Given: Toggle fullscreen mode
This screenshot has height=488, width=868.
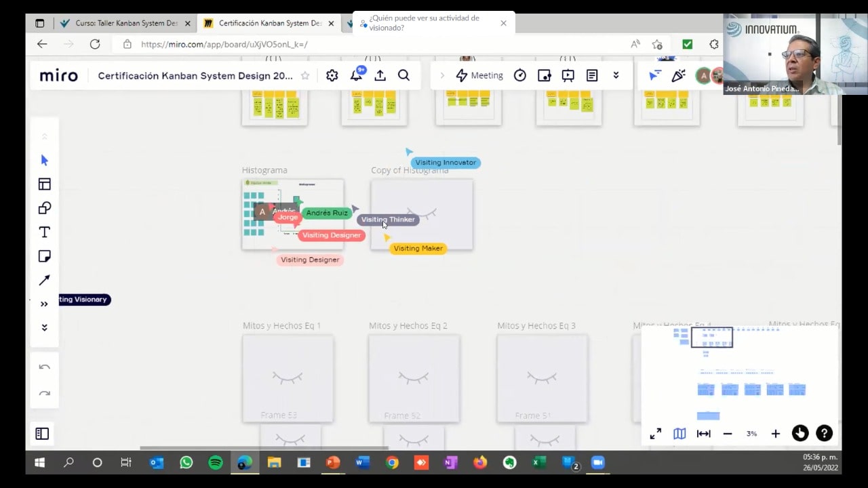Looking at the screenshot, I should (x=656, y=434).
